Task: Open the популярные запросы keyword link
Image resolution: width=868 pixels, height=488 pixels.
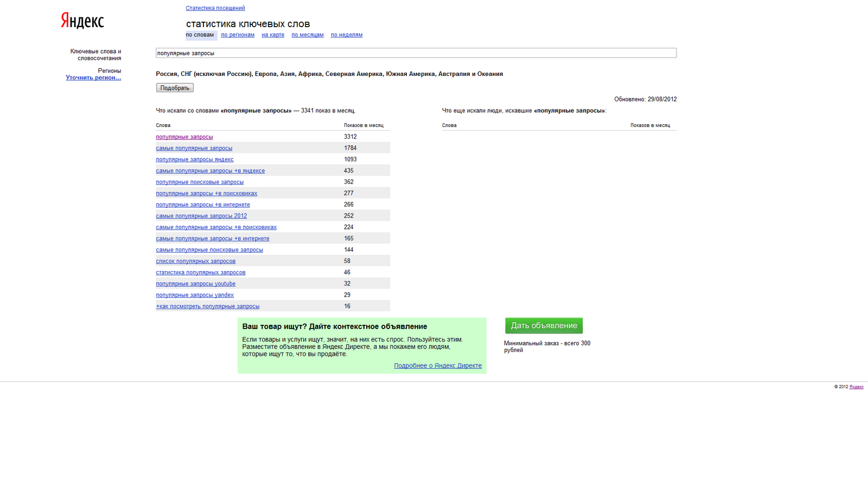Action: tap(184, 137)
